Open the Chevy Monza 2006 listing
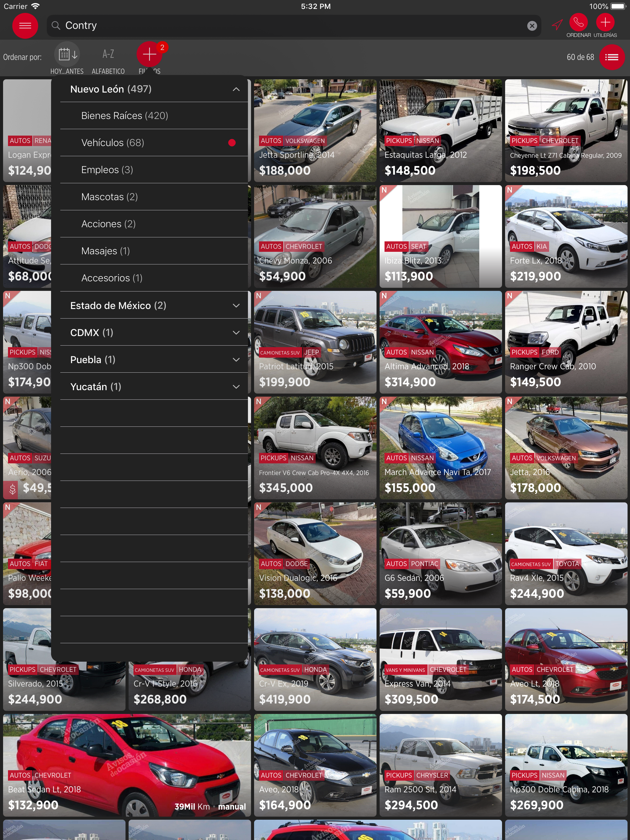The width and height of the screenshot is (630, 840). [x=315, y=236]
